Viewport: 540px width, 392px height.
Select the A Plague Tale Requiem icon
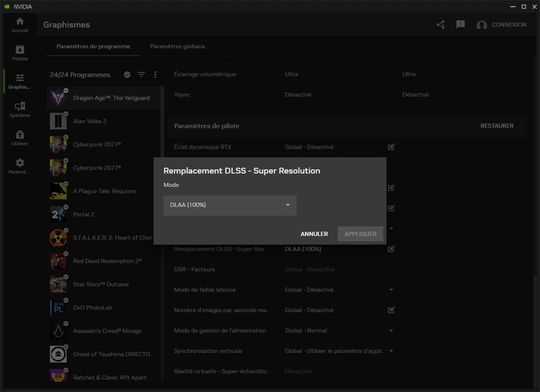pos(58,191)
